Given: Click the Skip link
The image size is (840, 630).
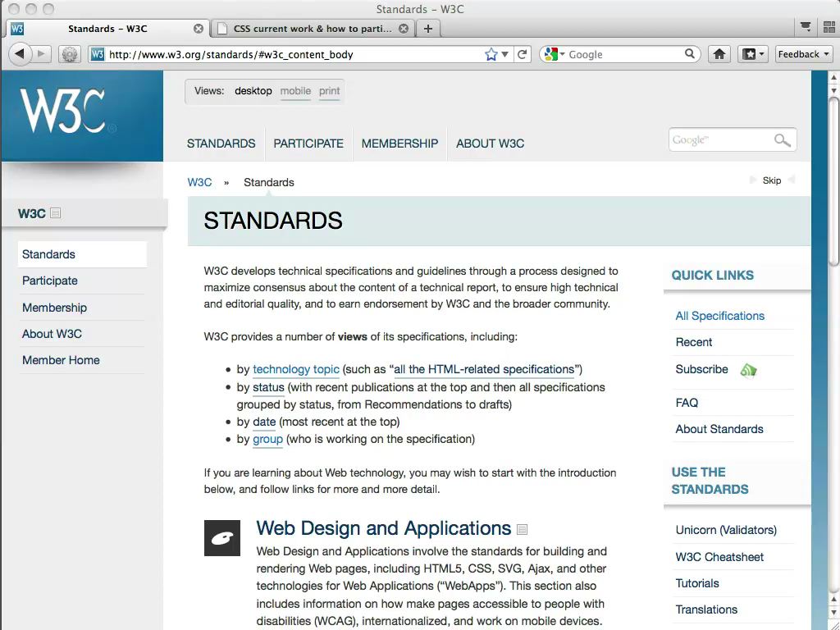Looking at the screenshot, I should click(x=772, y=180).
